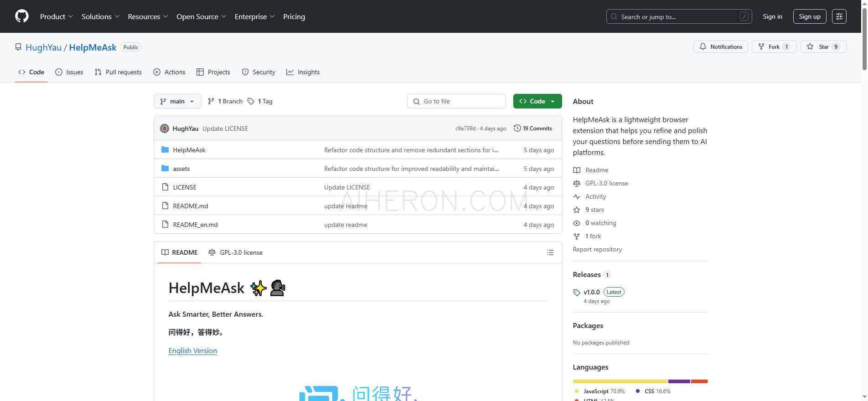The image size is (868, 401).
Task: Expand the Enterprise menu
Action: (254, 16)
